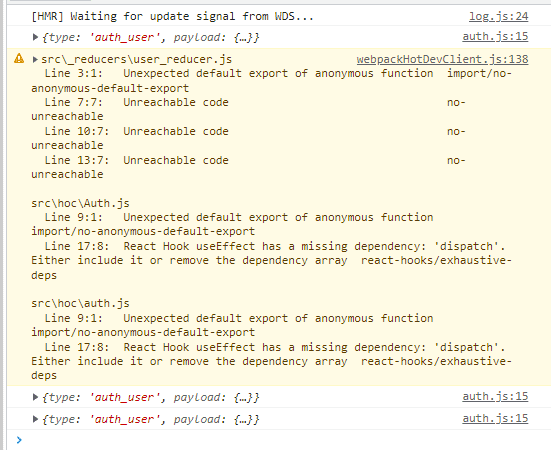Open the webpackHotDevClient.js:138 source link
Screen dimensions: 551x450
[442, 59]
